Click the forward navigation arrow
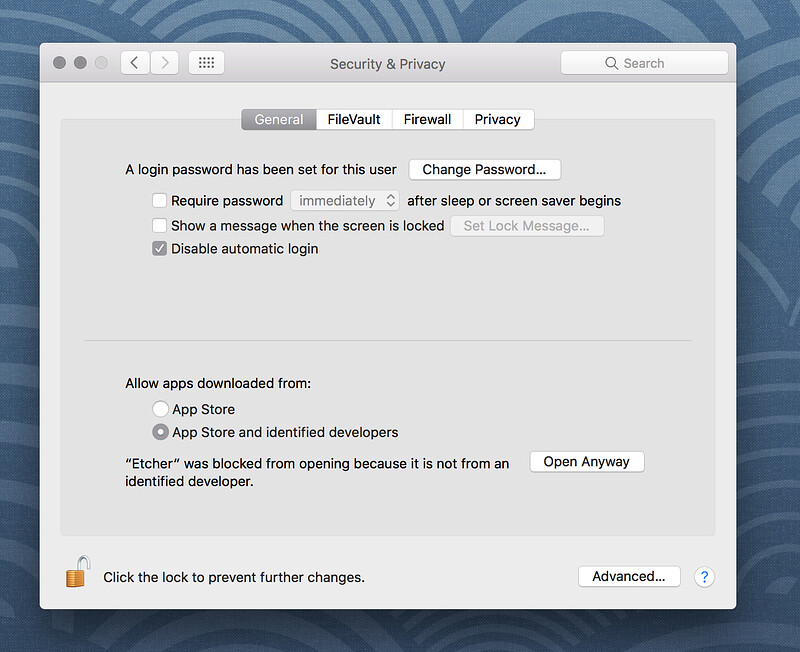The image size is (800, 652). (165, 62)
